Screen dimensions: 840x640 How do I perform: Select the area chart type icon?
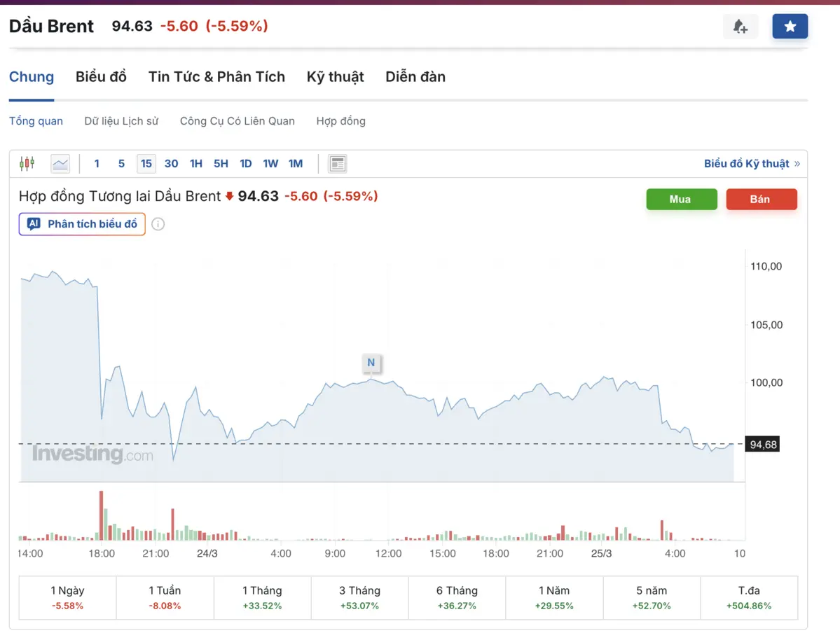(x=60, y=164)
